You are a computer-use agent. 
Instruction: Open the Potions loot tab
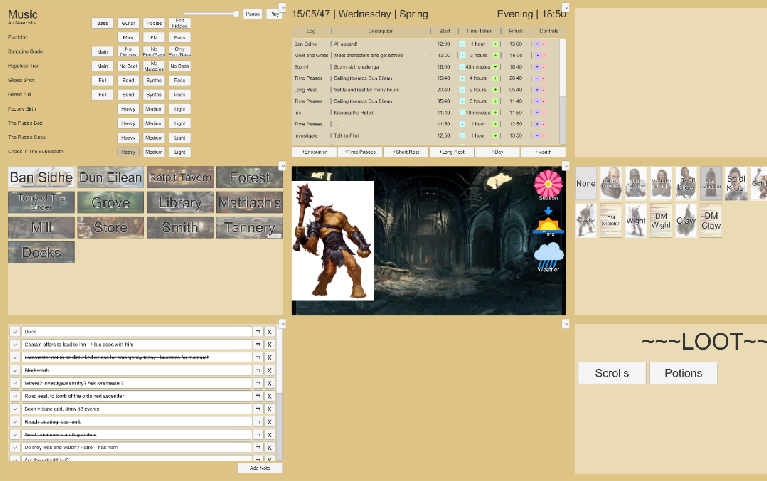(683, 373)
